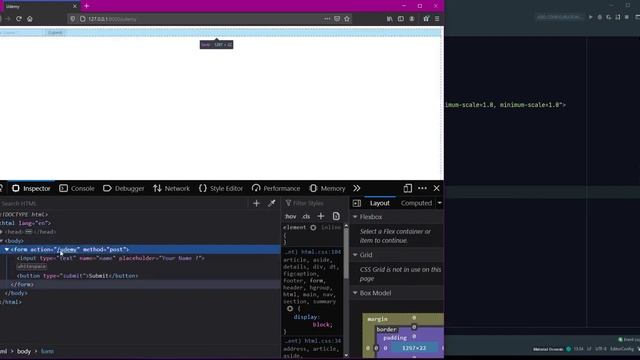The height and width of the screenshot is (360, 640).
Task: Open the Network tab
Action: point(171,188)
